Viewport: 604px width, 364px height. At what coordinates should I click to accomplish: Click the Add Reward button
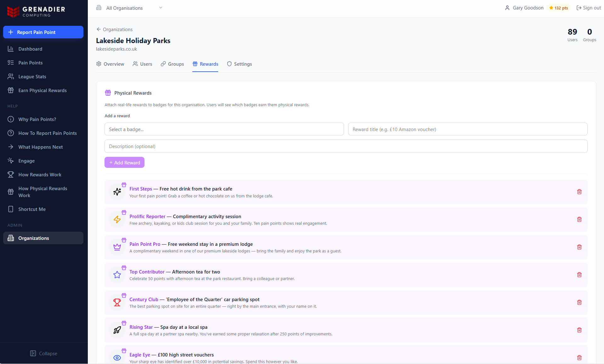click(124, 162)
